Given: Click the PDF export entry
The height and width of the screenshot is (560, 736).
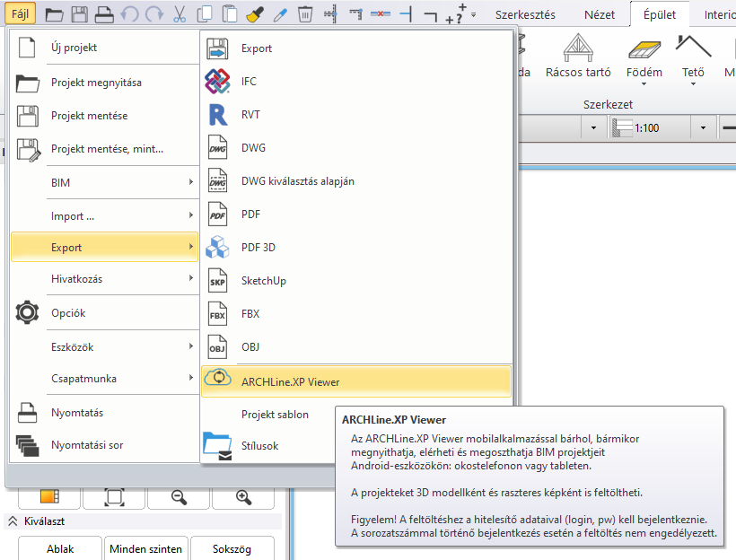Looking at the screenshot, I should (x=356, y=214).
